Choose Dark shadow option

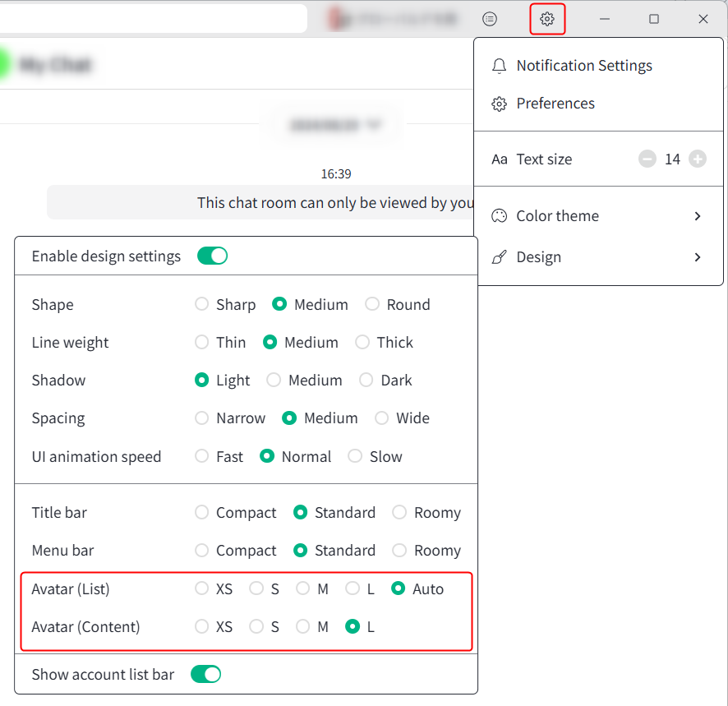[366, 381]
